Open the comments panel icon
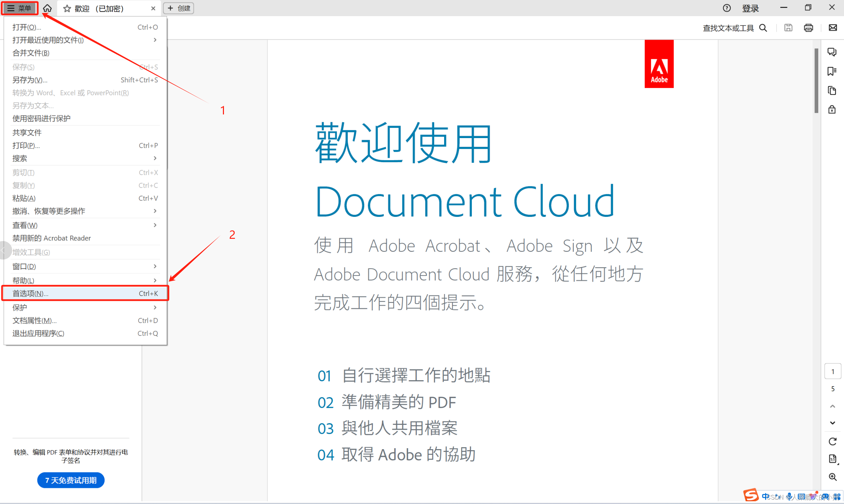Image resolution: width=844 pixels, height=504 pixels. pyautogui.click(x=832, y=52)
